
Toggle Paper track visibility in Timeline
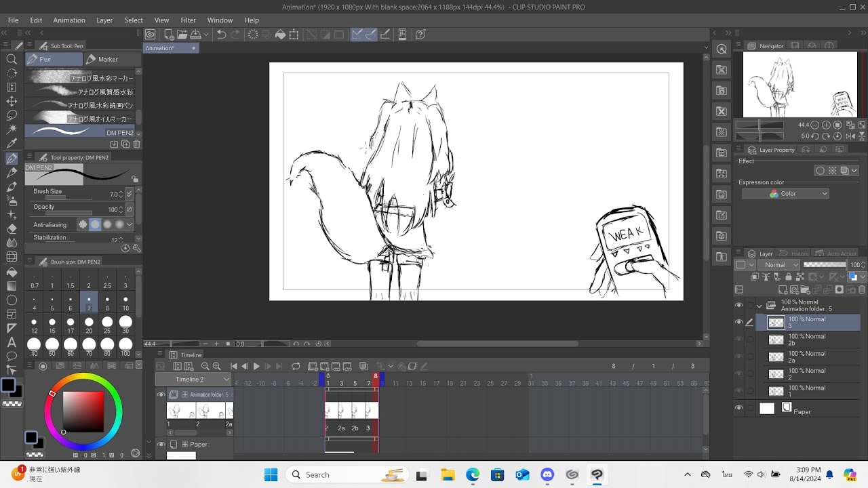[x=161, y=445]
